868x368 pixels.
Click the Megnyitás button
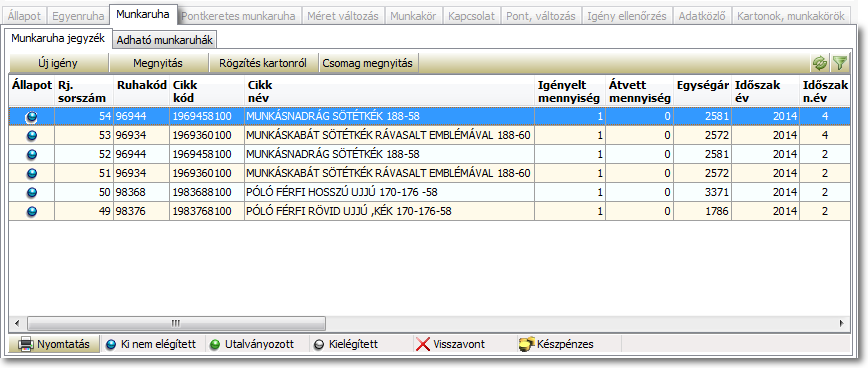(158, 63)
